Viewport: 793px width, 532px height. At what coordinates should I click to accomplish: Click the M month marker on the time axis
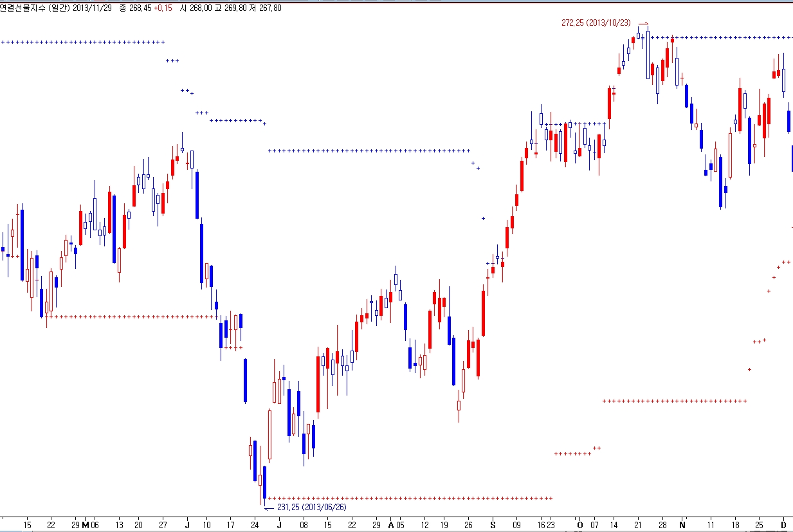point(86,524)
